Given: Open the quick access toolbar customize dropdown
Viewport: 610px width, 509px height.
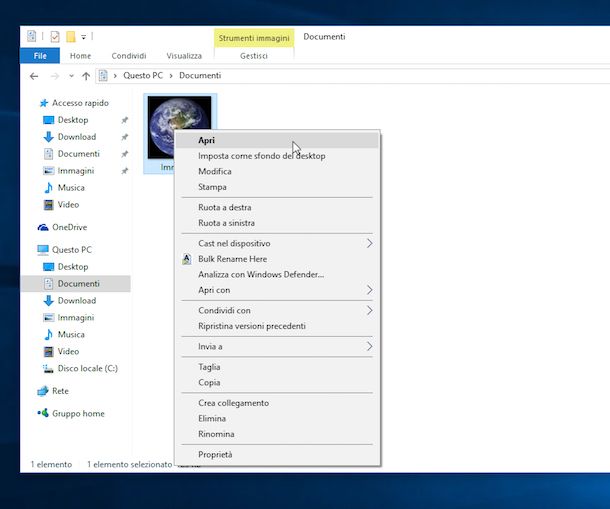Looking at the screenshot, I should [83, 38].
